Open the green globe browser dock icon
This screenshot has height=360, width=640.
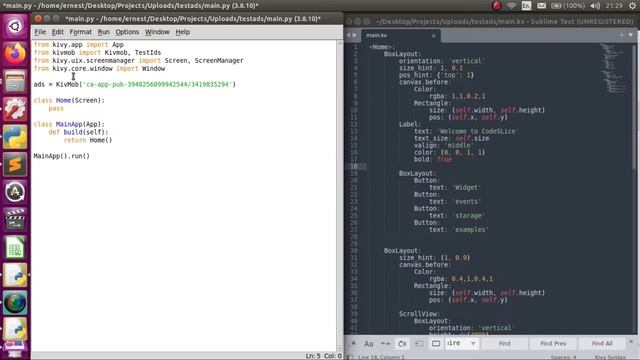click(x=15, y=303)
